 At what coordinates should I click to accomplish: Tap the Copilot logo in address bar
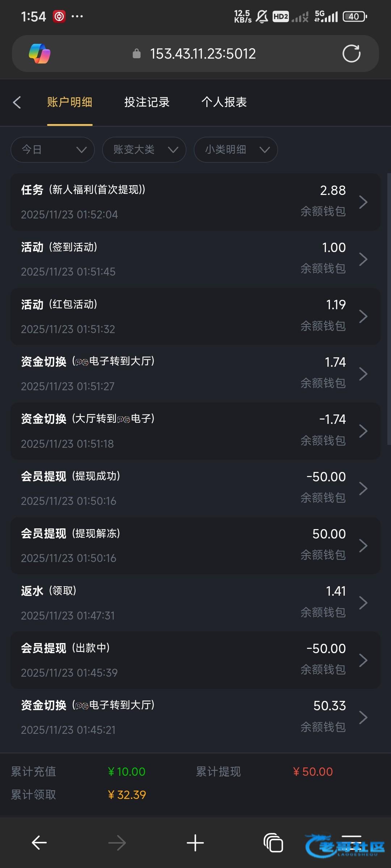click(x=39, y=54)
